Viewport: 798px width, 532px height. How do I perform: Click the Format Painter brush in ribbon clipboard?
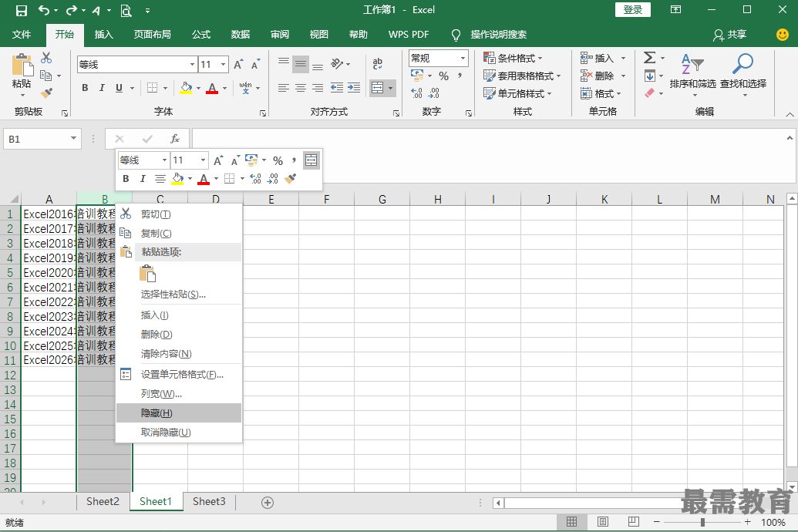pos(46,93)
